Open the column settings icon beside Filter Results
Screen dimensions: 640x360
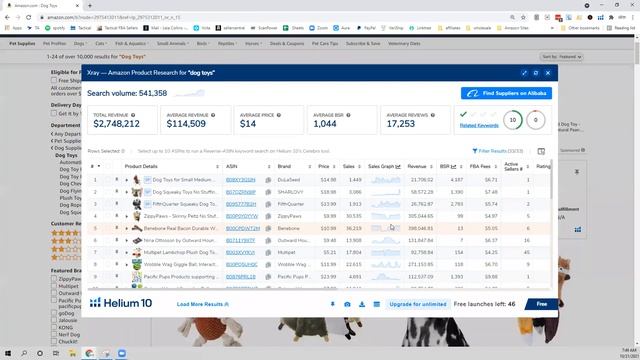(x=541, y=151)
